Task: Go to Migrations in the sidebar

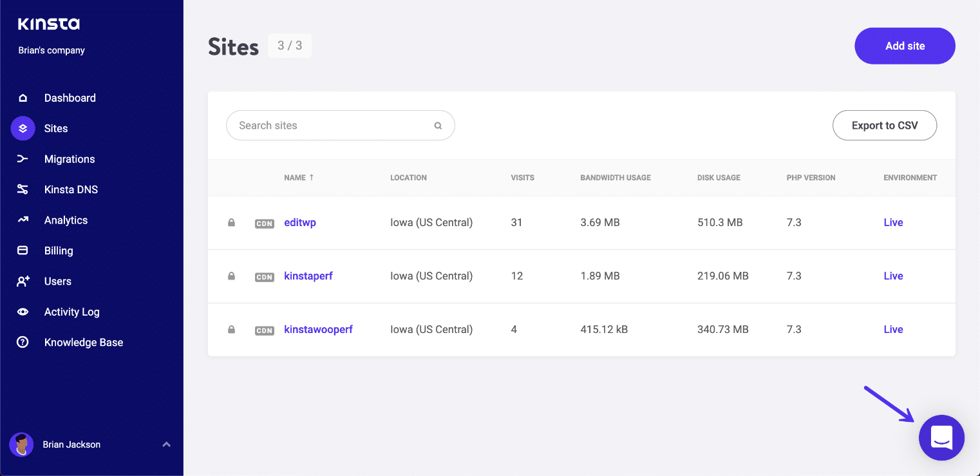Action: click(70, 159)
